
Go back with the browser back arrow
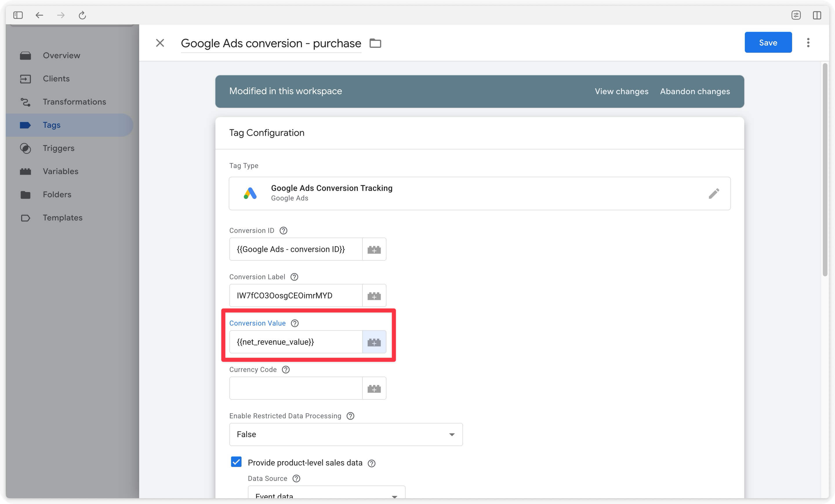[39, 15]
